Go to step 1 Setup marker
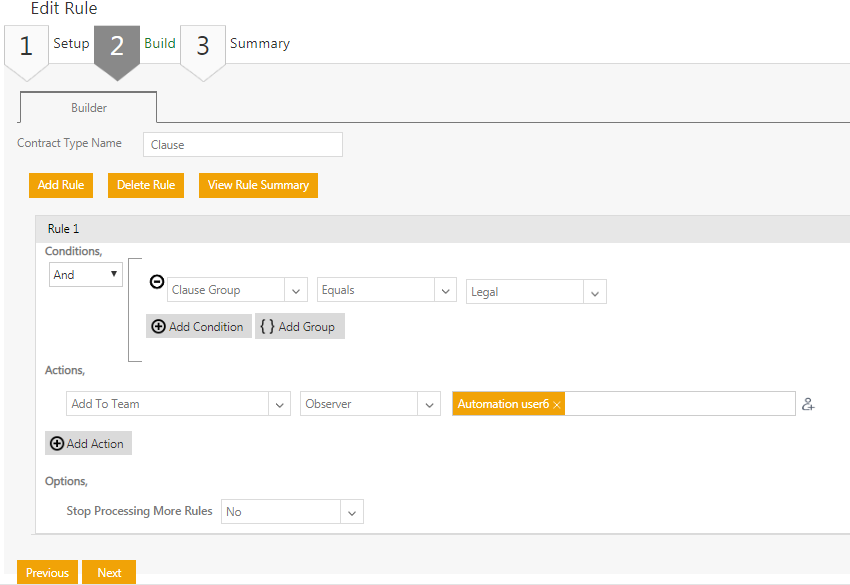850x585 pixels. click(26, 47)
